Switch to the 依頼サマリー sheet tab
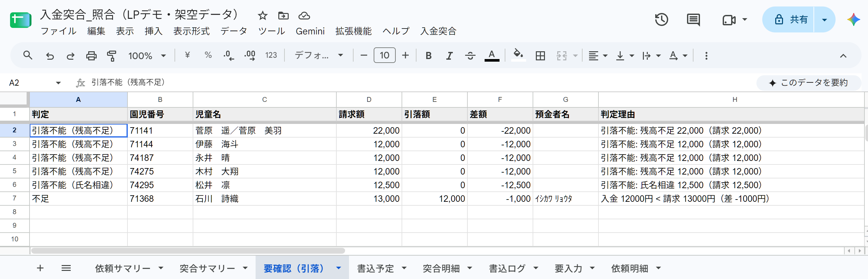Screen dimensions: 868x279 (123, 269)
